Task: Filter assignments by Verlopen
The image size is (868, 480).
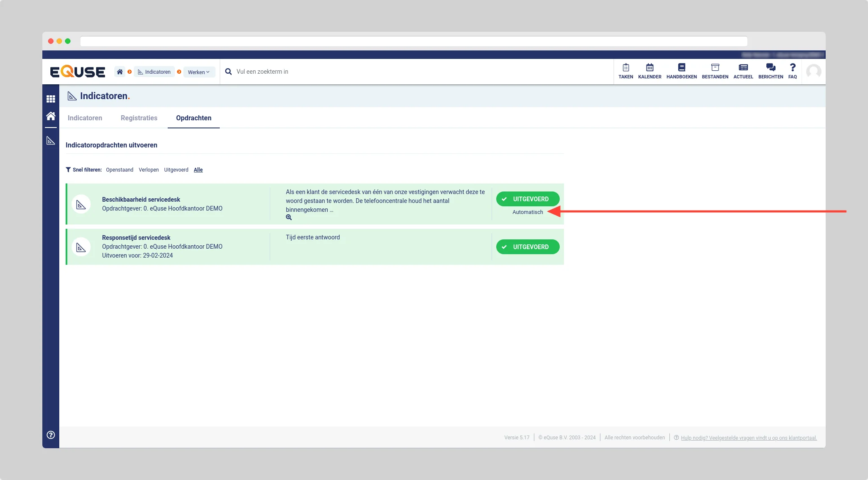Action: [x=149, y=170]
